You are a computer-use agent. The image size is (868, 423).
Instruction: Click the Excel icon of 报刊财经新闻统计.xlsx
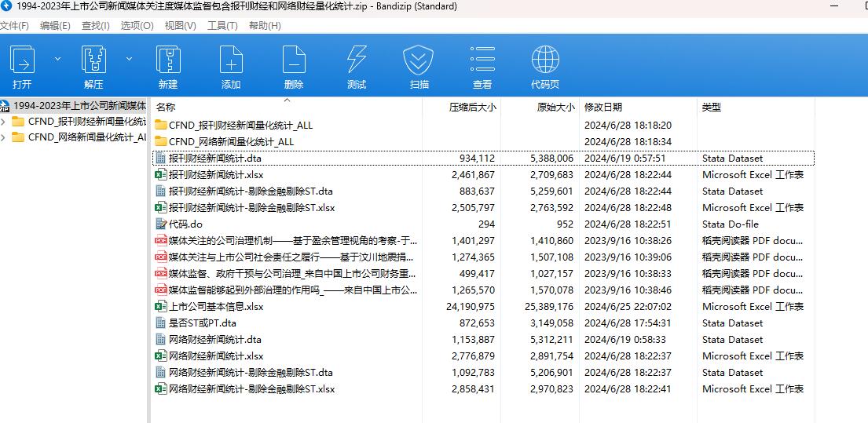[x=160, y=175]
